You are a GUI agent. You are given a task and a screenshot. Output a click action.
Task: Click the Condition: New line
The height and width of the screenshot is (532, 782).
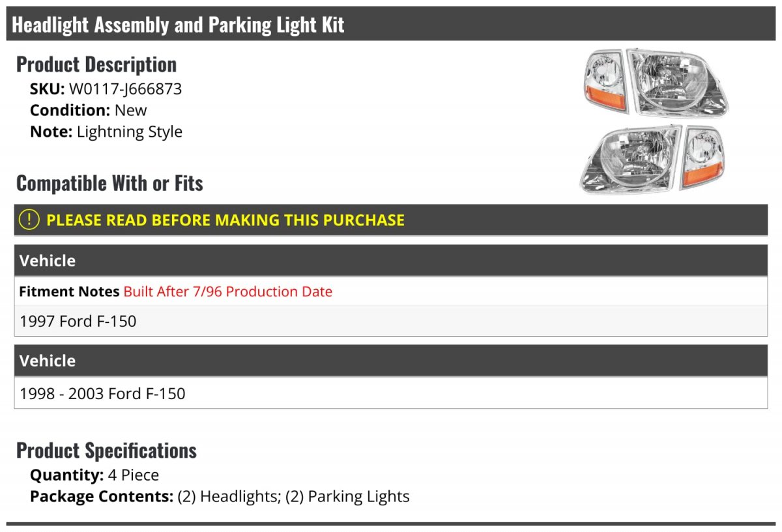click(x=89, y=110)
